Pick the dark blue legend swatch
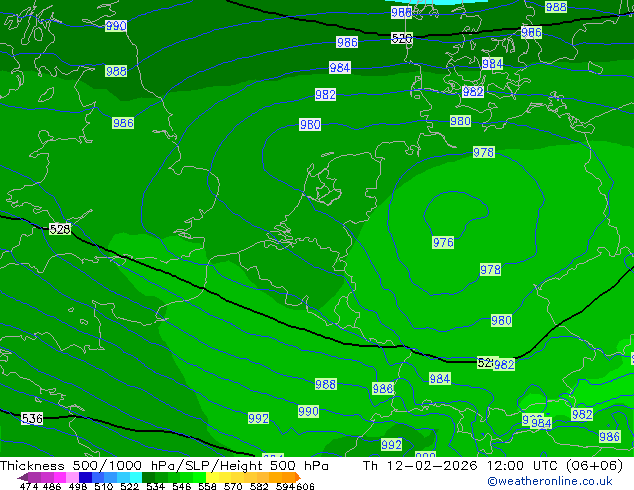The image size is (634, 490). 85,477
